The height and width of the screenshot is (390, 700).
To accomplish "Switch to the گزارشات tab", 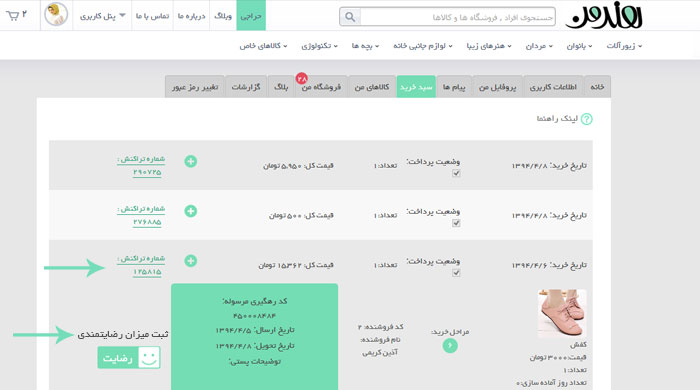I will coord(246,87).
